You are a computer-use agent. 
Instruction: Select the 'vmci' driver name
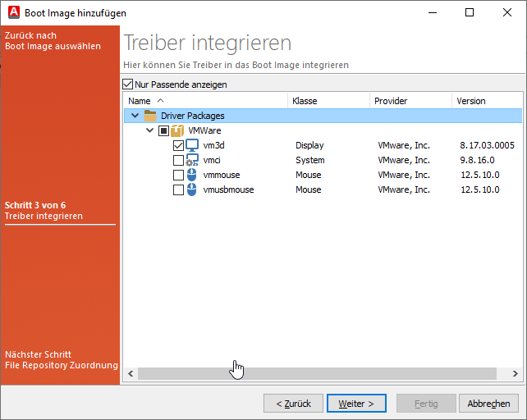click(x=212, y=160)
